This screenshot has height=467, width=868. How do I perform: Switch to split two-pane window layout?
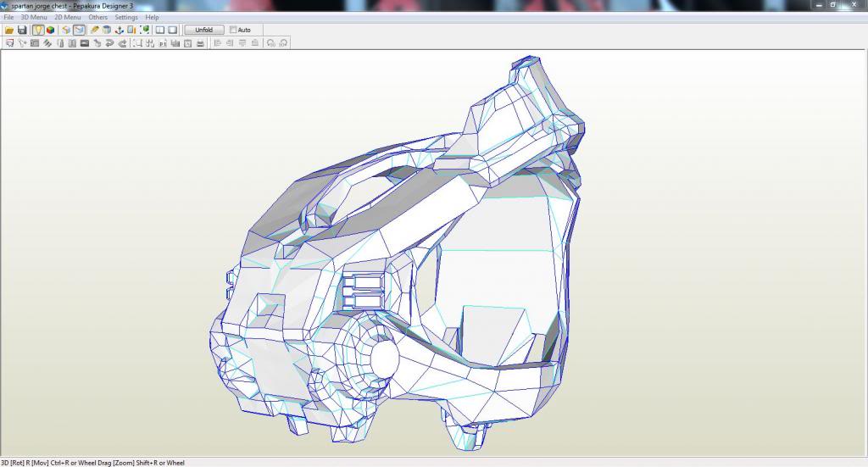160,30
